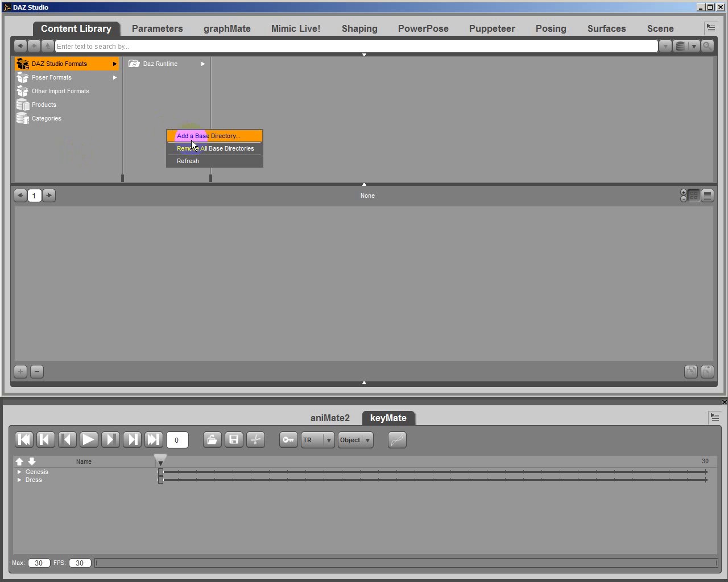Open the keyMate pane options menu
This screenshot has height=582, width=728.
[715, 417]
